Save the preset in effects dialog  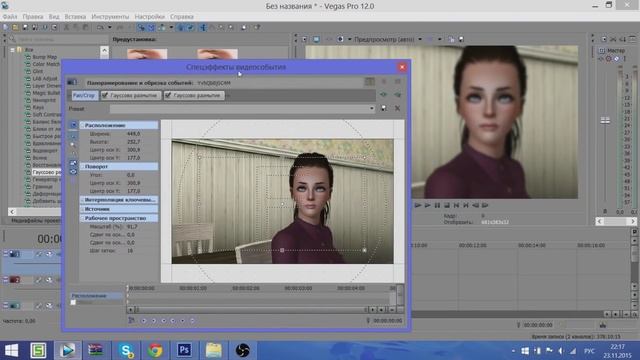point(384,108)
